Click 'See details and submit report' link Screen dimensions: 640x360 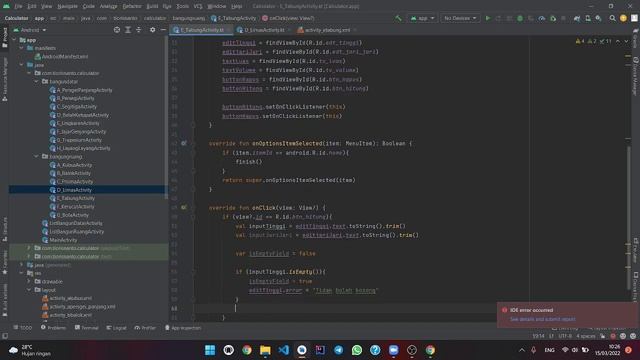[x=542, y=319]
